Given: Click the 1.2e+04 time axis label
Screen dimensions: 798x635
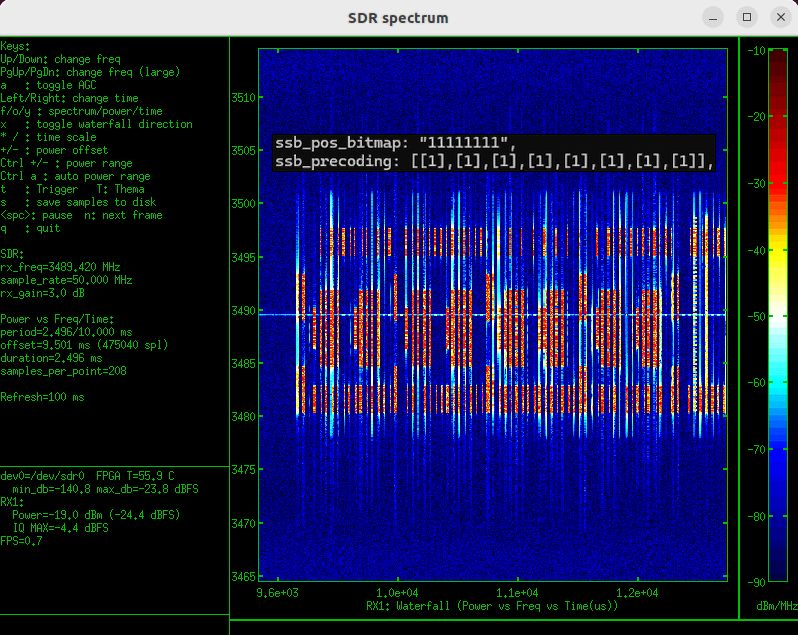Looking at the screenshot, I should [x=637, y=593].
